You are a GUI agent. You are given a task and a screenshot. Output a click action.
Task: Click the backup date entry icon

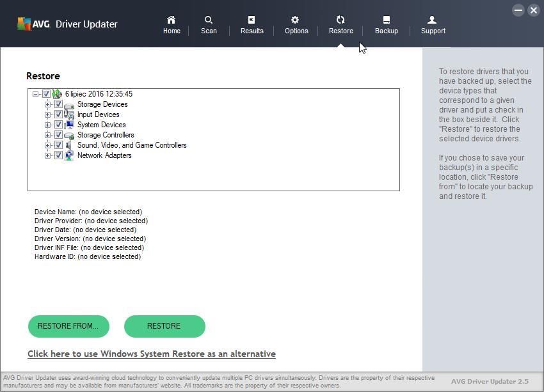pyautogui.click(x=57, y=94)
